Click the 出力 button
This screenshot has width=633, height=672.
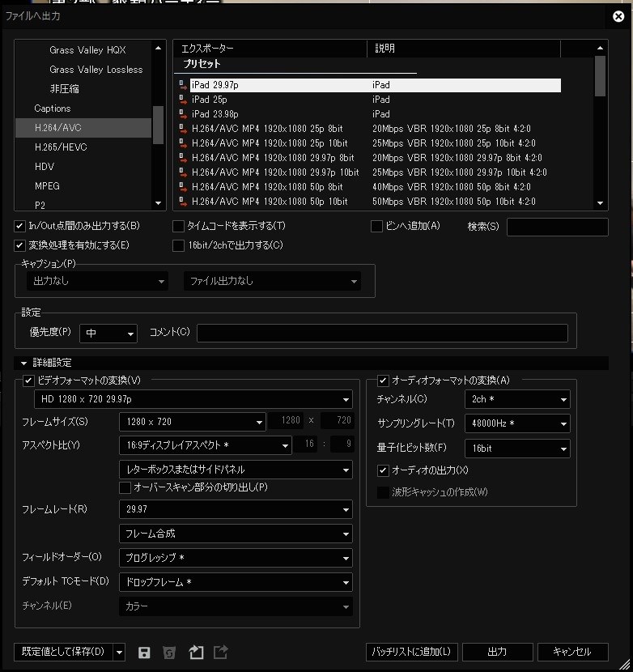point(497,653)
